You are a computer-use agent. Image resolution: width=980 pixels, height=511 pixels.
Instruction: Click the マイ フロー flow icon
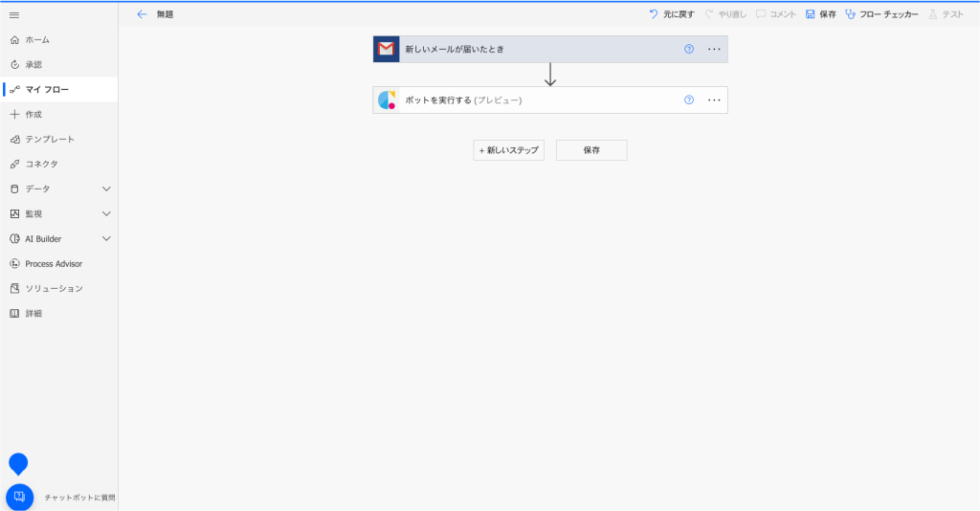tap(15, 90)
